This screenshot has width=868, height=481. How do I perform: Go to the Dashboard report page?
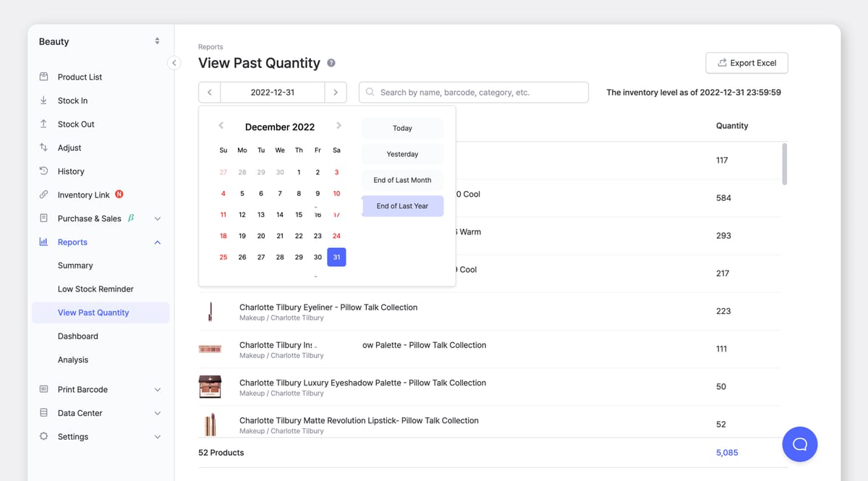click(x=77, y=336)
